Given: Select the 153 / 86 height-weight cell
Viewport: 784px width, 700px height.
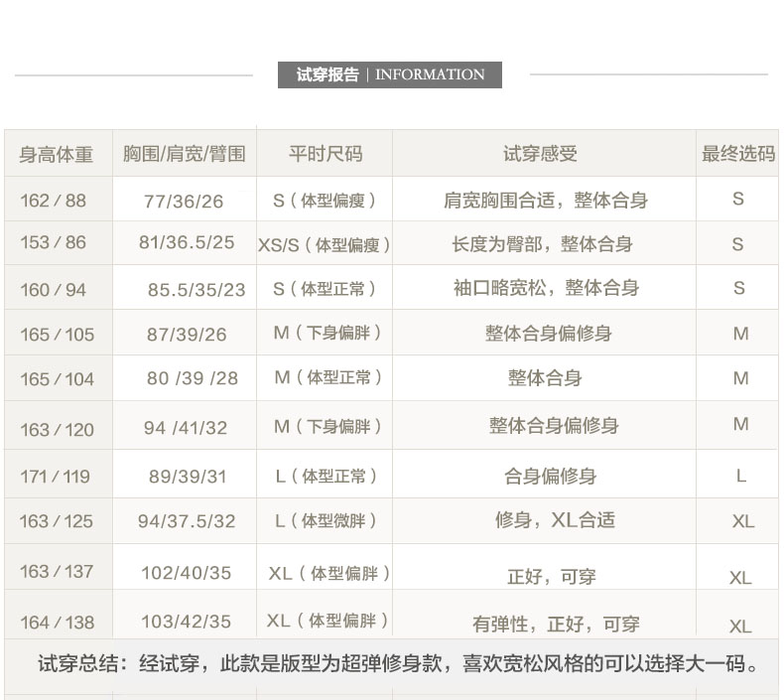Looking at the screenshot, I should pyautogui.click(x=54, y=243).
